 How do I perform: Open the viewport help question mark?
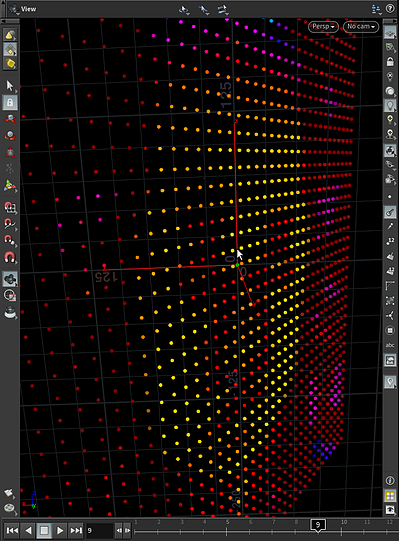(x=390, y=9)
